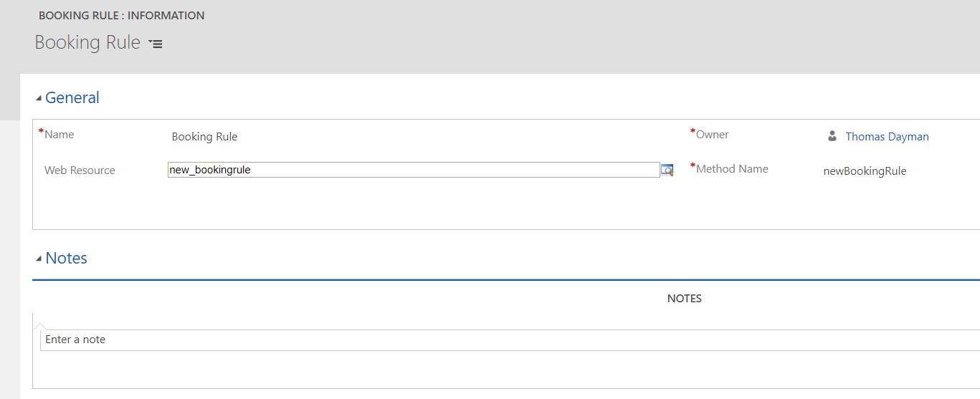Click the Method Name value newBookingRule
The height and width of the screenshot is (399, 980).
865,171
